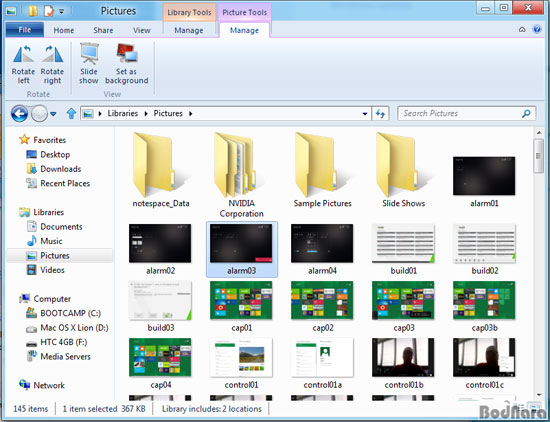
Task: Click the search magnifier icon
Action: pos(526,113)
